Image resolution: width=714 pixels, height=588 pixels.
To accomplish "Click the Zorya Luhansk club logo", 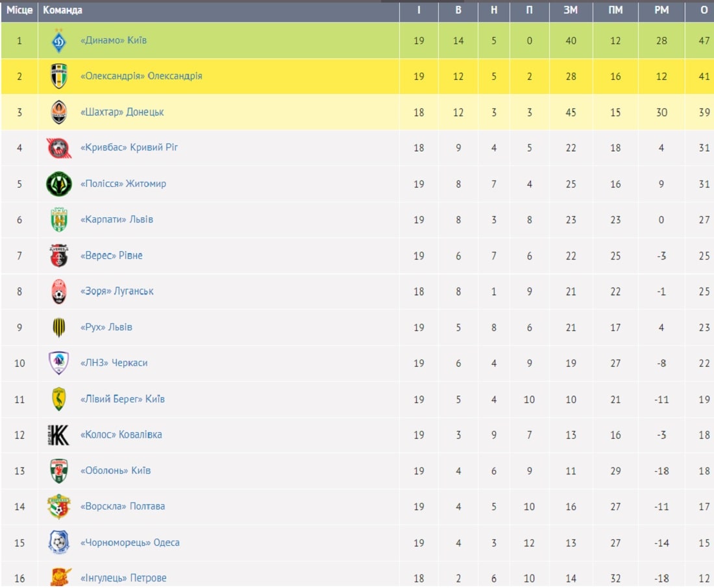I will [x=58, y=291].
